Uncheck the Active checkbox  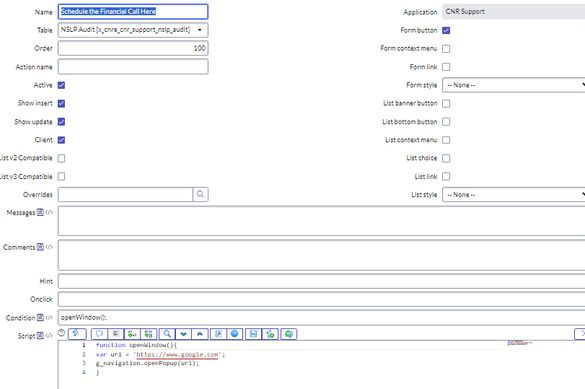pos(62,85)
